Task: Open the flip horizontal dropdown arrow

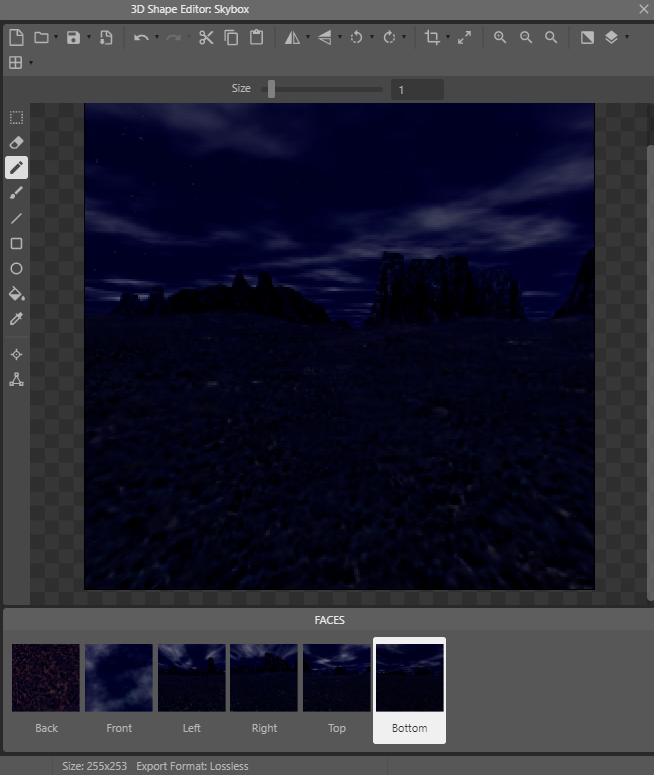Action: [x=308, y=37]
